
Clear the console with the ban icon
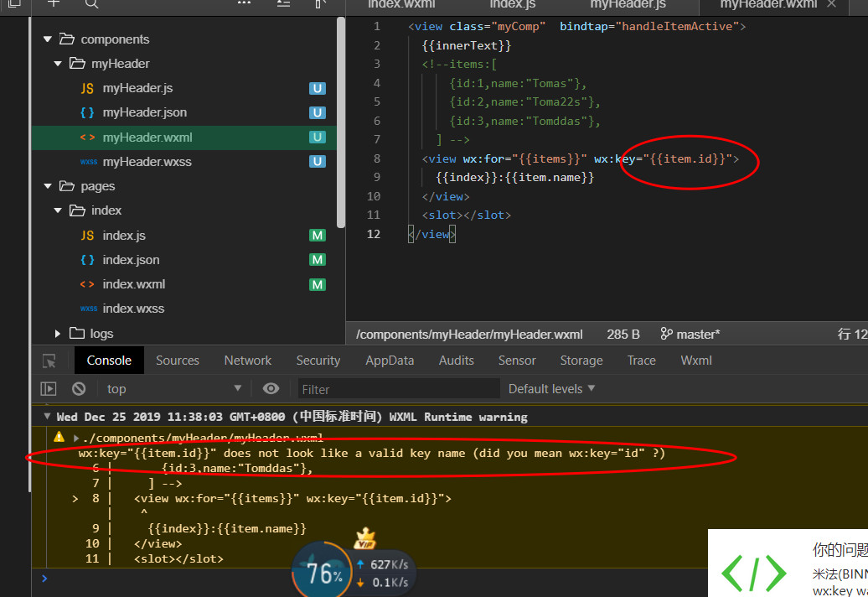pyautogui.click(x=79, y=389)
